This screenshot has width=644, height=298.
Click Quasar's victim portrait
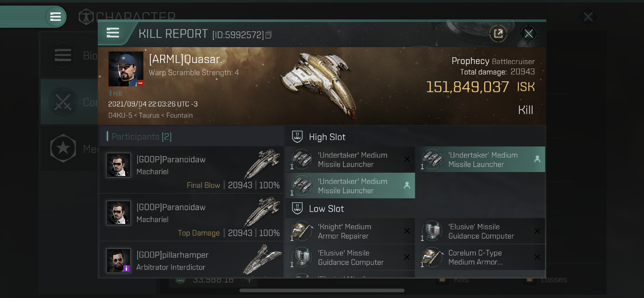pos(126,69)
